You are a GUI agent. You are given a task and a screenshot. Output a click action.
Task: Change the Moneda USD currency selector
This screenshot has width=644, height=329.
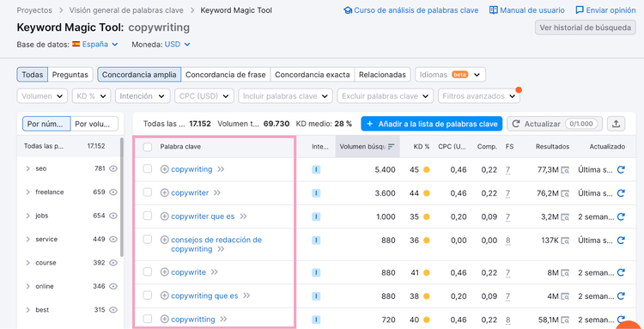pyautogui.click(x=178, y=44)
